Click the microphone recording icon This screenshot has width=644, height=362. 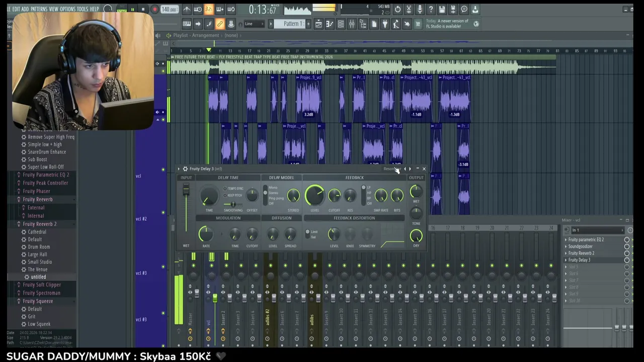(x=420, y=9)
